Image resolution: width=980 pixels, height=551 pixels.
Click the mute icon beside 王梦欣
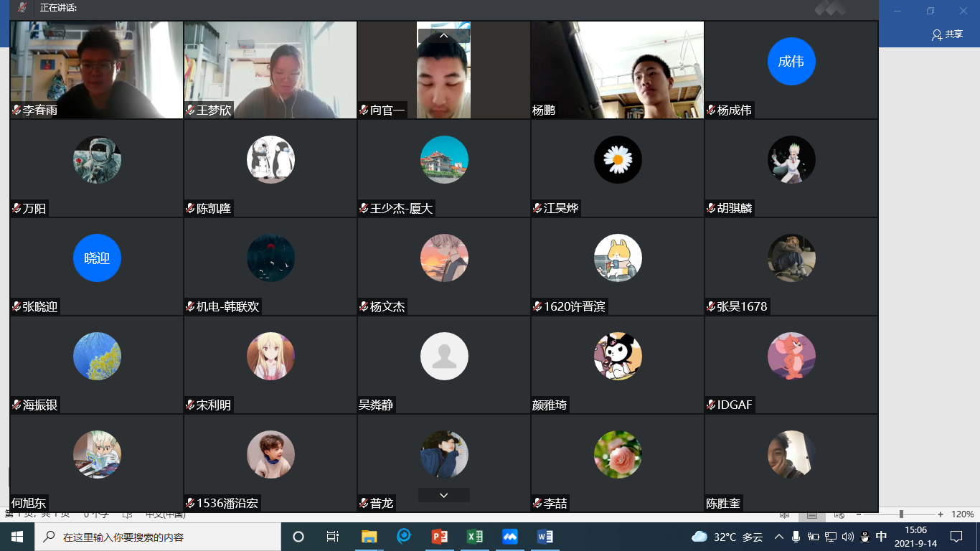click(x=190, y=110)
